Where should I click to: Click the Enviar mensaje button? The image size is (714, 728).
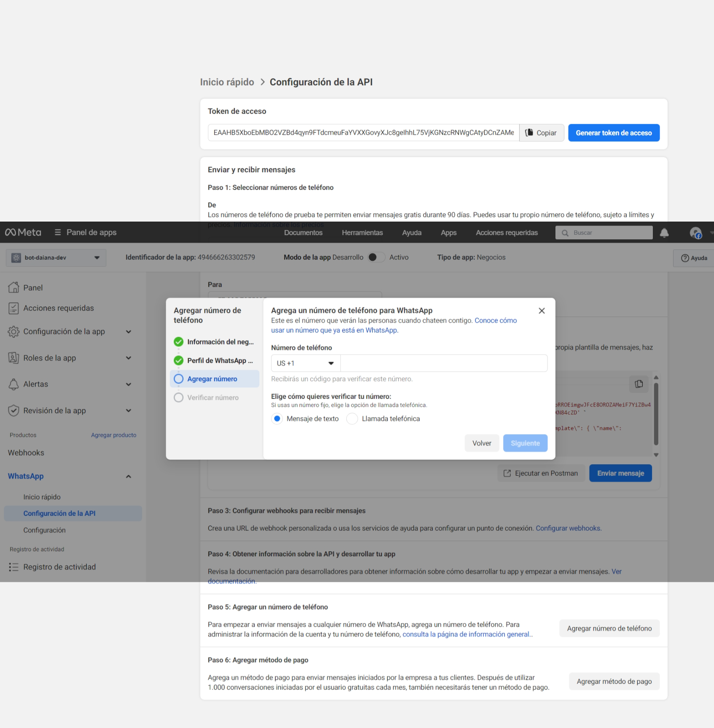coord(620,474)
